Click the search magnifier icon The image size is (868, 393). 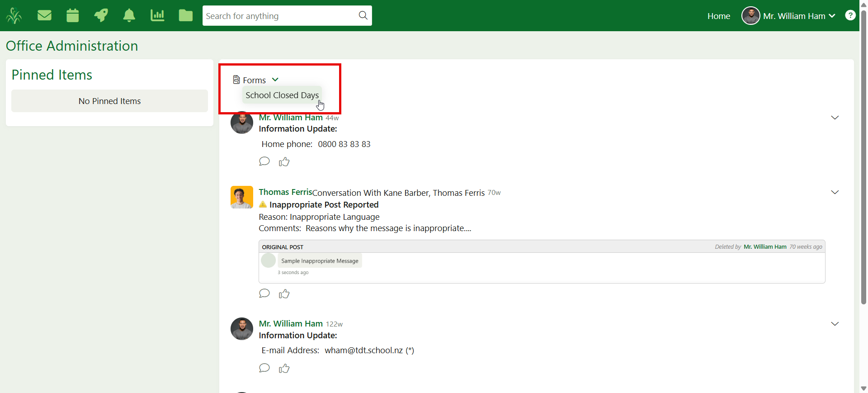[363, 16]
